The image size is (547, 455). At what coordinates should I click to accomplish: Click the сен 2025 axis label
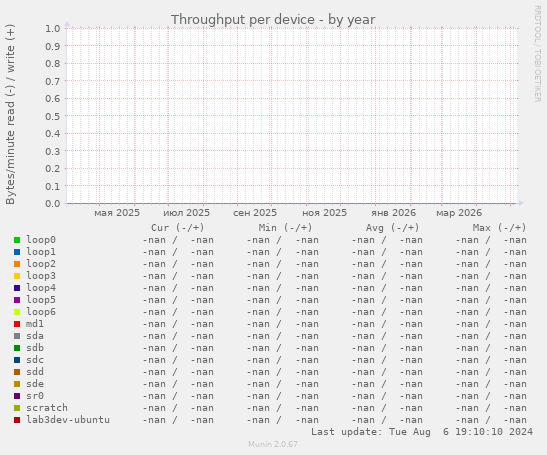tap(255, 213)
